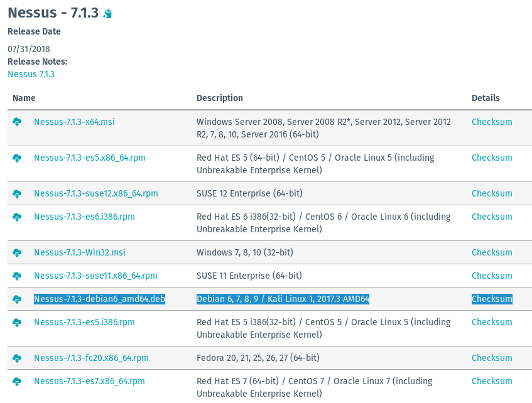
Task: Download Nessus-7.1.3-suse11.x86_64.rpm file link
Action: coord(95,276)
